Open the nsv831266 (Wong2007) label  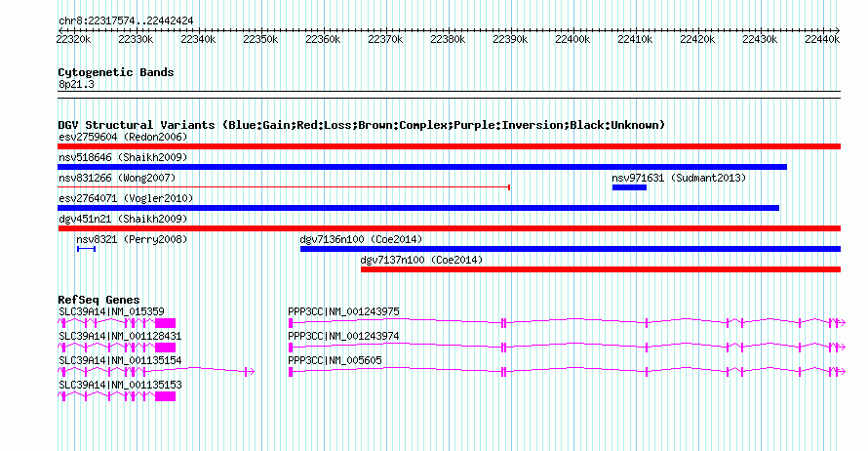coord(117,178)
